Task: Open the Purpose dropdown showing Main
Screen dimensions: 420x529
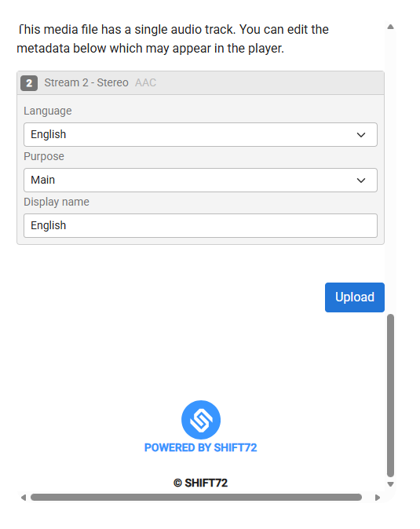Action: point(200,181)
